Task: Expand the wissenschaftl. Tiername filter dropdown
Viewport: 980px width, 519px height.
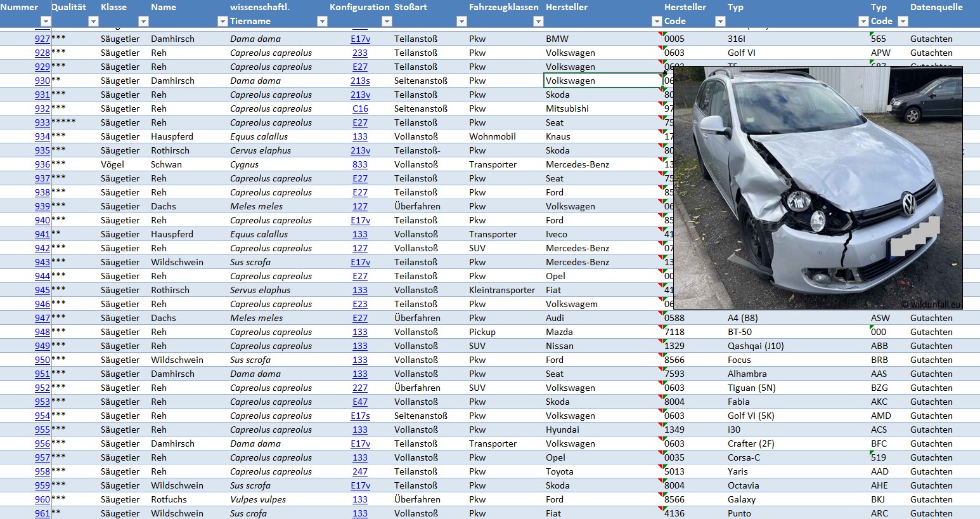Action: pos(322,22)
